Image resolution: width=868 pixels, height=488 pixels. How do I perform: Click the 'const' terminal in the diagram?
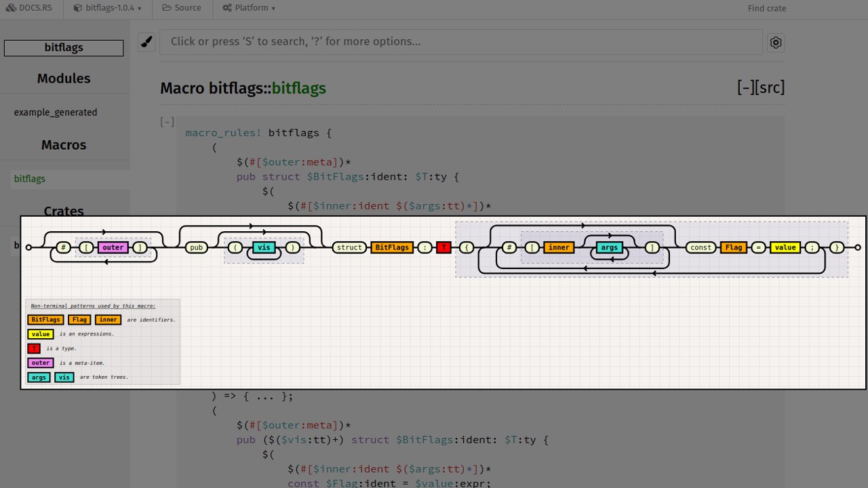pos(701,247)
